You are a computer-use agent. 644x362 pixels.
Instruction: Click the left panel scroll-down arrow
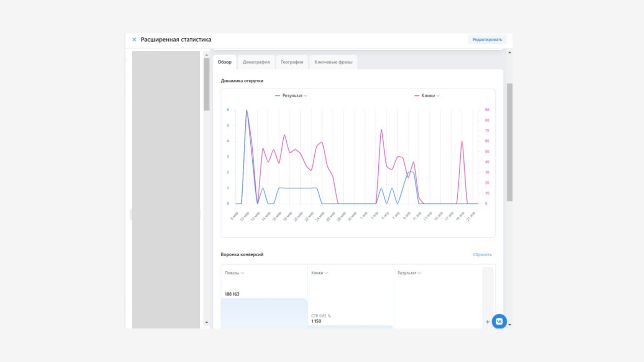(207, 323)
